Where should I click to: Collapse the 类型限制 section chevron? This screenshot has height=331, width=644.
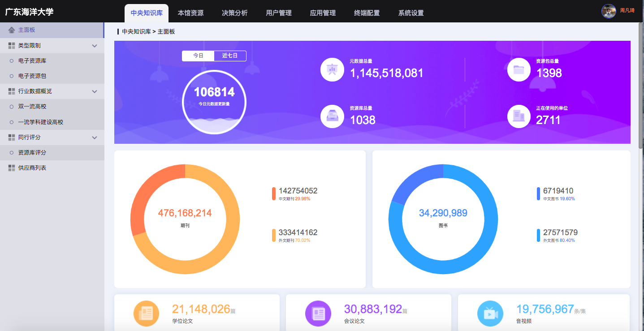coord(95,46)
